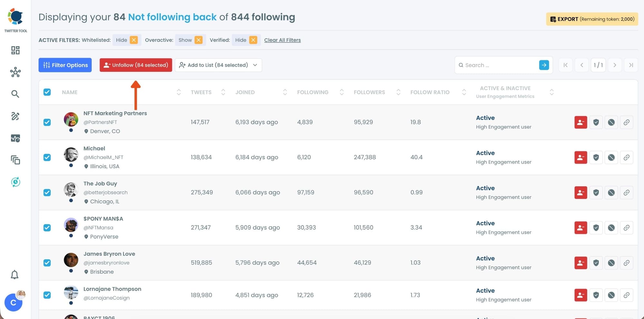This screenshot has height=319, width=644.
Task: Open the notifications bell
Action: (x=14, y=275)
